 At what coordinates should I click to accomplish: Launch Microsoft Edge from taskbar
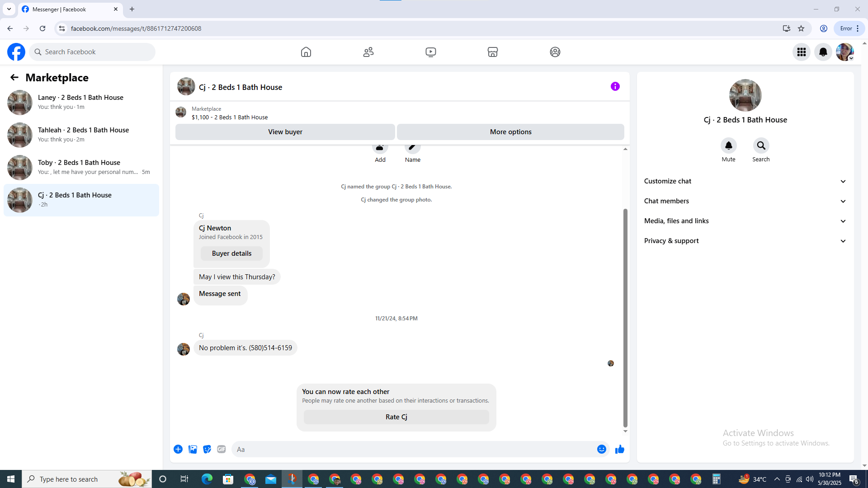(207, 479)
